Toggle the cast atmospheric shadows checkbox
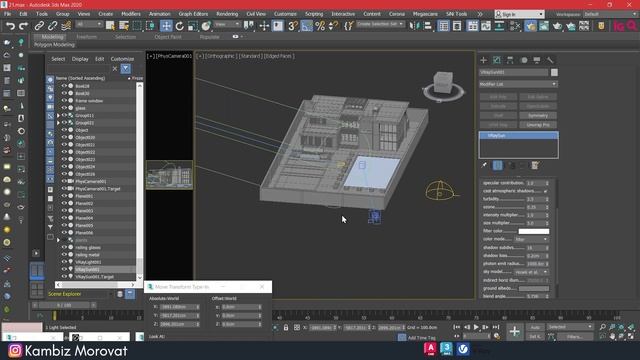640x360 pixels. pos(546,191)
